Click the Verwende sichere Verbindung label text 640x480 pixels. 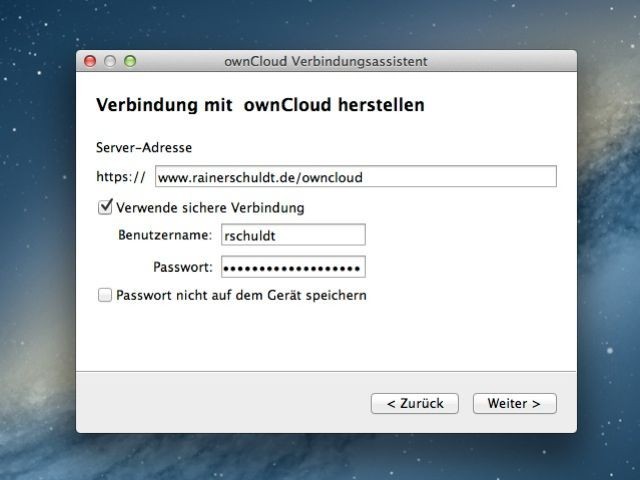coord(210,208)
